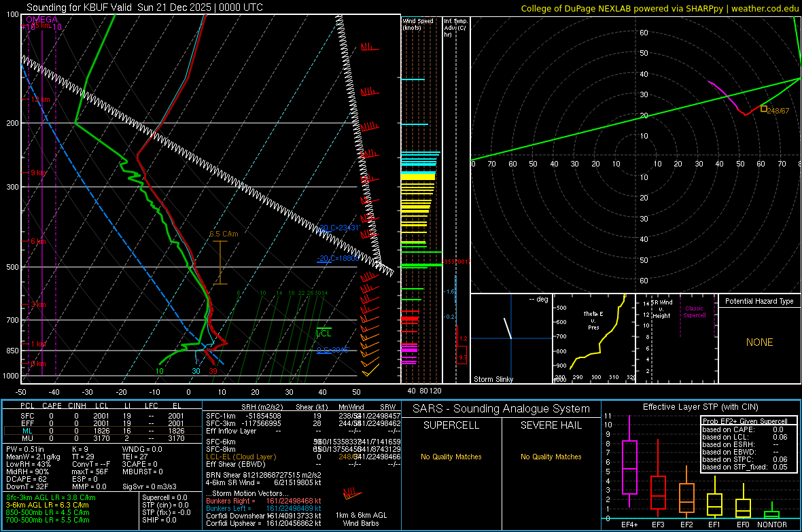Click the 'MeanW = 2.1g/kg' value
The width and height of the screenshot is (802, 532).
pos(33,457)
